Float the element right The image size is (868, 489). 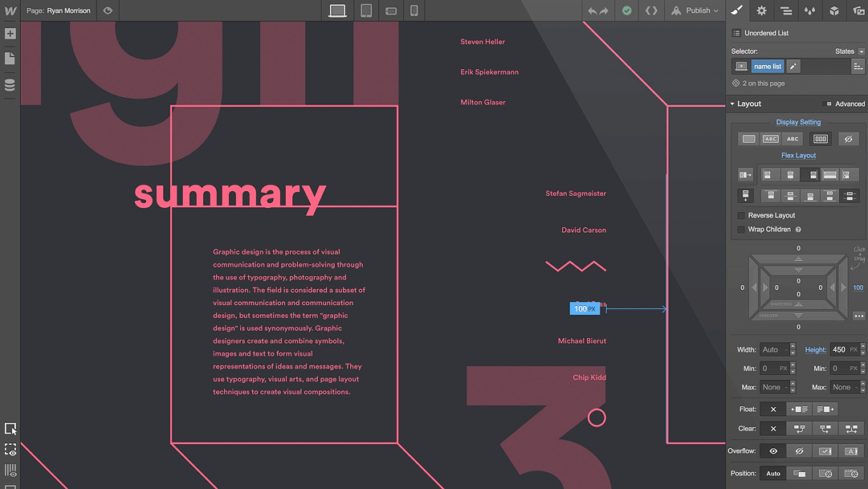(825, 410)
